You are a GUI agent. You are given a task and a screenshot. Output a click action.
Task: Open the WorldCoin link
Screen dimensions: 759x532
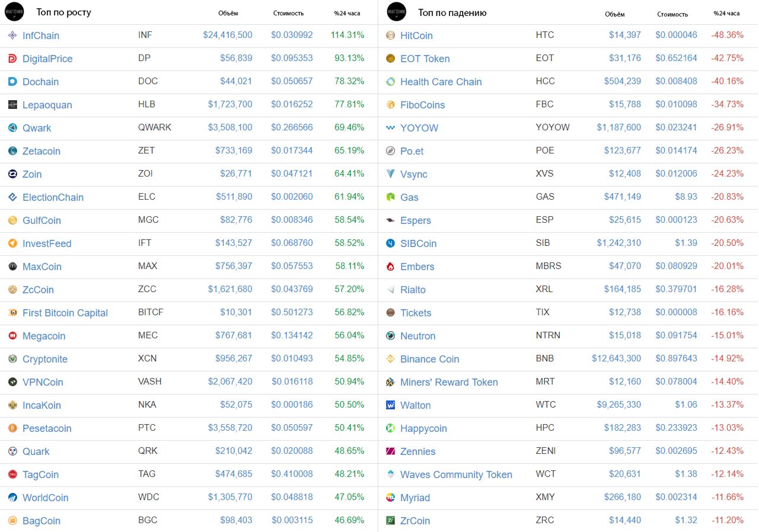(x=46, y=498)
